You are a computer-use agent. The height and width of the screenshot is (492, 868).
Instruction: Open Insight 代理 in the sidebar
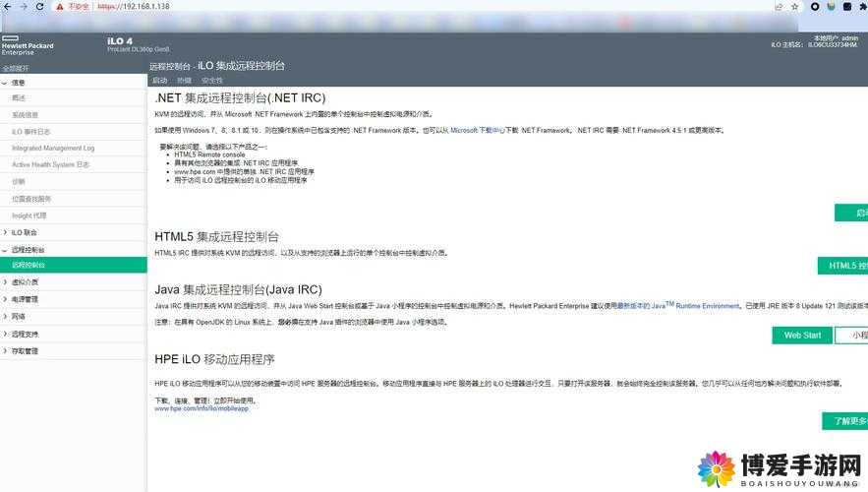(29, 215)
